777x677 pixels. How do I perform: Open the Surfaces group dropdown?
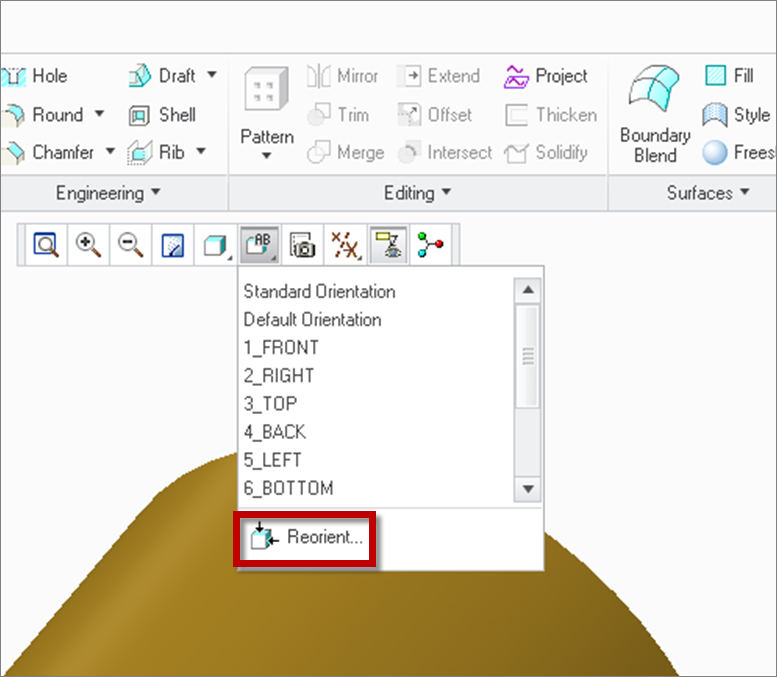pyautogui.click(x=708, y=193)
